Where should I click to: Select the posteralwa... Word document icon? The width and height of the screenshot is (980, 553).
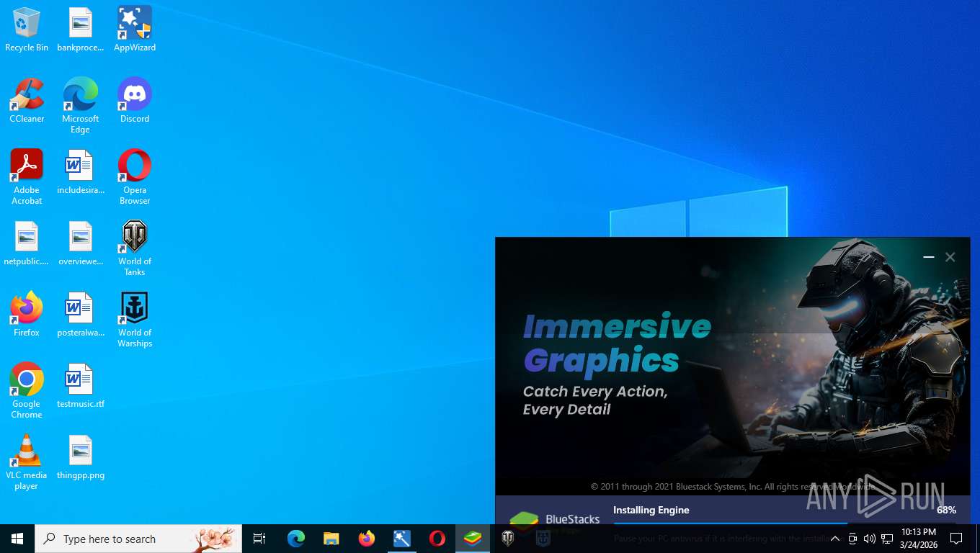click(81, 315)
